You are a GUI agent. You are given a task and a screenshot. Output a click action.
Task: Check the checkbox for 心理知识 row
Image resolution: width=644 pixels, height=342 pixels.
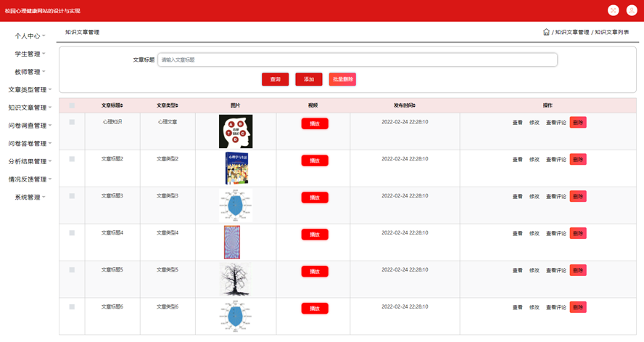[x=72, y=122]
